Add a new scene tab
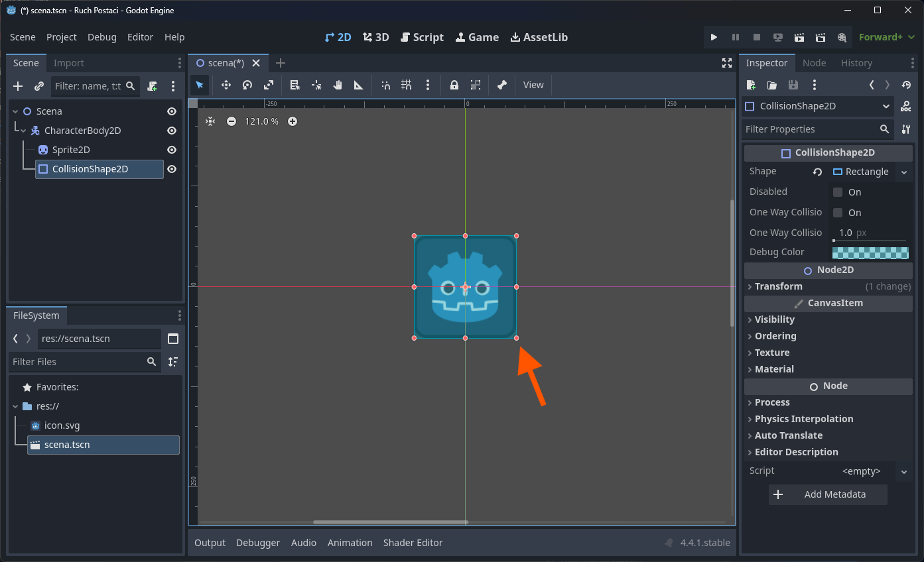The height and width of the screenshot is (562, 924). point(281,63)
